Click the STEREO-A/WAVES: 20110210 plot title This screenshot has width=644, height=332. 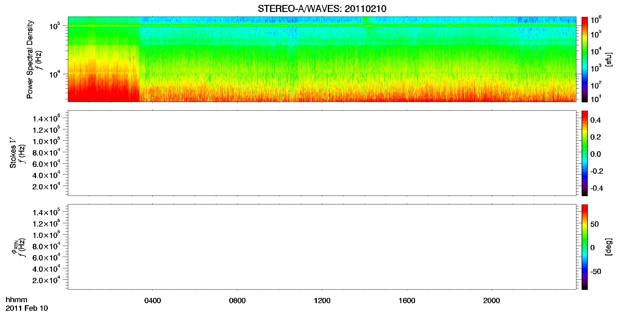pos(322,9)
